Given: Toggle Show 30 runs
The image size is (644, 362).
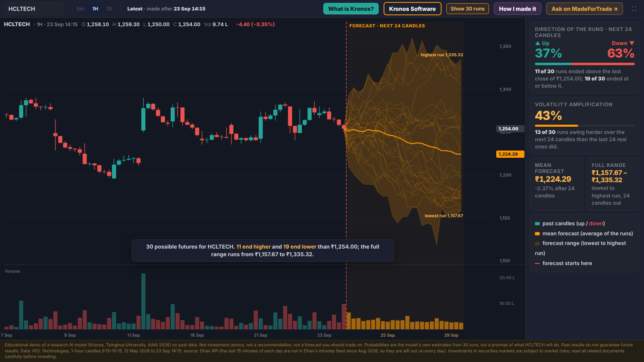Looking at the screenshot, I should 468,9.
